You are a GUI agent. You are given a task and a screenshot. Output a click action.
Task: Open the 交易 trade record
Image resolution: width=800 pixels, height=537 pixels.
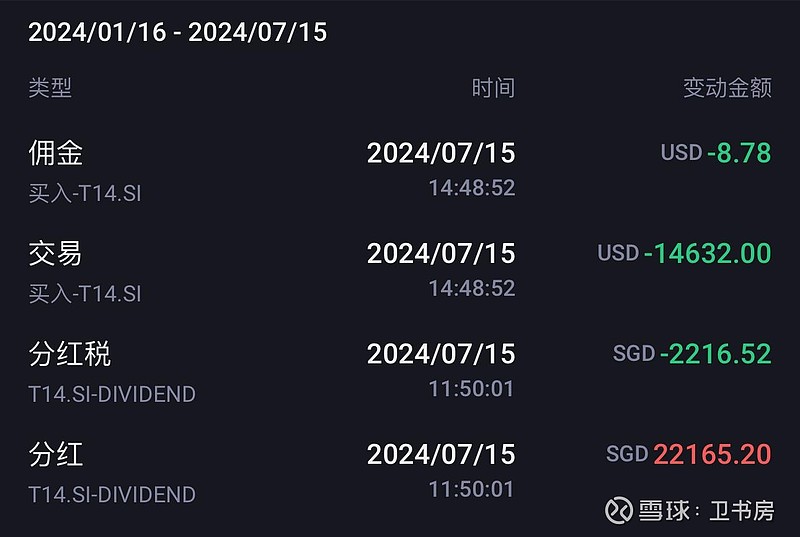point(400,271)
